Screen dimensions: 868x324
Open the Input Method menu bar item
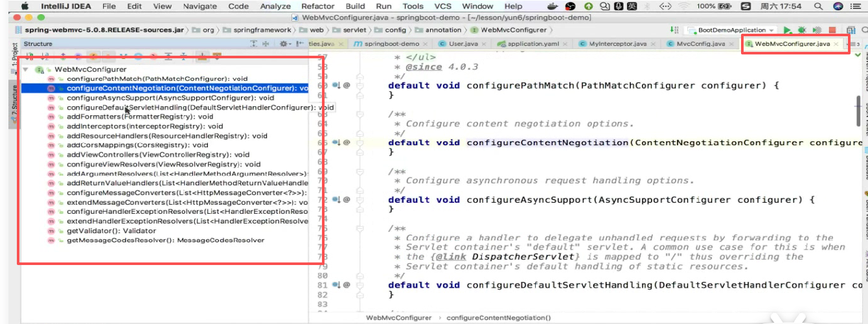pos(746,6)
